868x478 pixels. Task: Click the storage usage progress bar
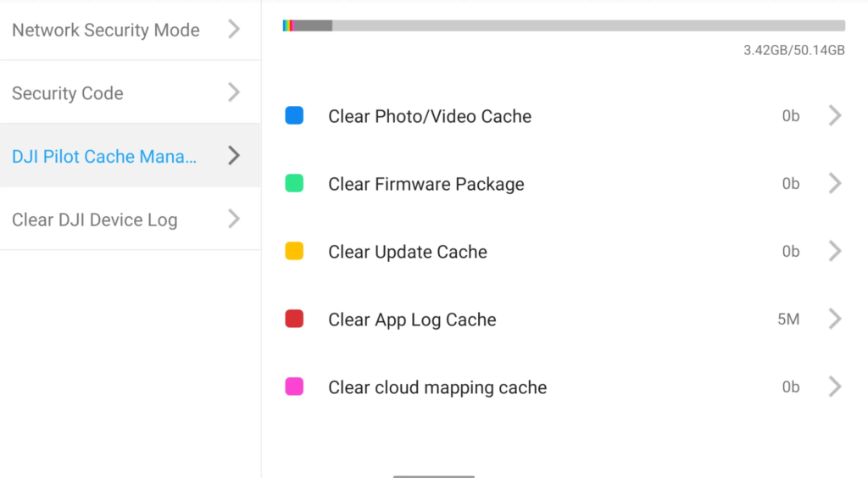pyautogui.click(x=564, y=25)
